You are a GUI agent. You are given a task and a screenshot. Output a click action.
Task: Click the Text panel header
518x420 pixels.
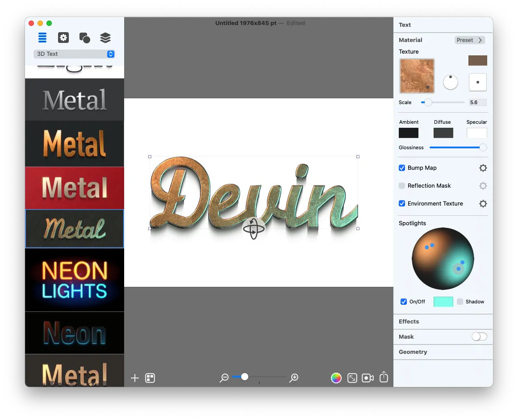(x=405, y=25)
